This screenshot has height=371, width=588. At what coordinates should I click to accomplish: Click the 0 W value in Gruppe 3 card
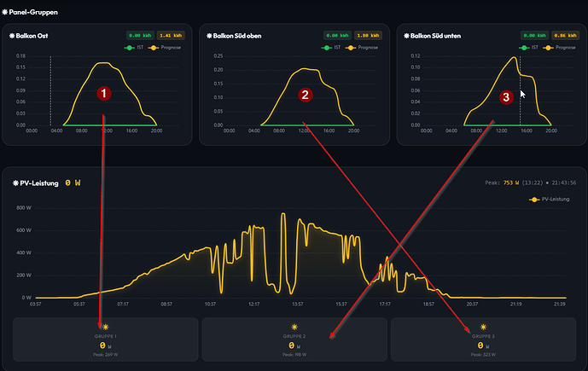coord(483,345)
